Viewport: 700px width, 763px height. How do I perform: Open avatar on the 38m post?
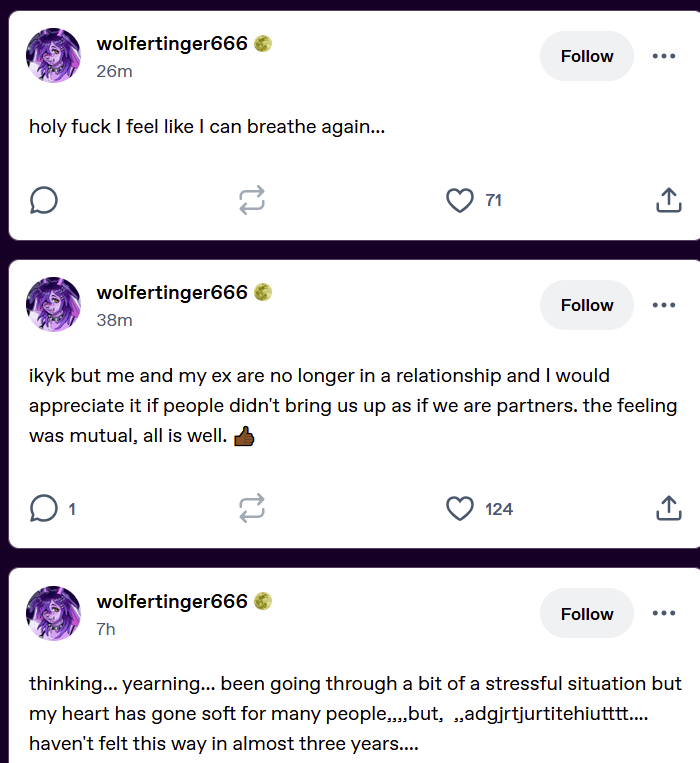(54, 305)
